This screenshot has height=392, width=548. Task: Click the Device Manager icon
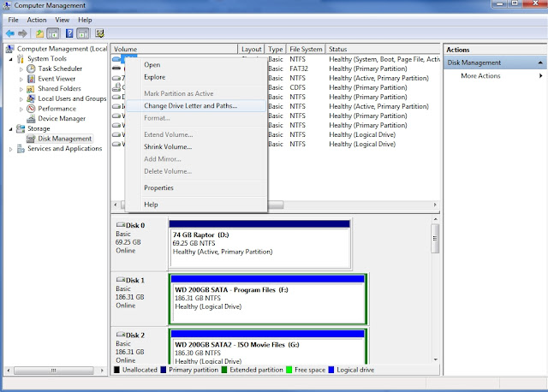(32, 119)
